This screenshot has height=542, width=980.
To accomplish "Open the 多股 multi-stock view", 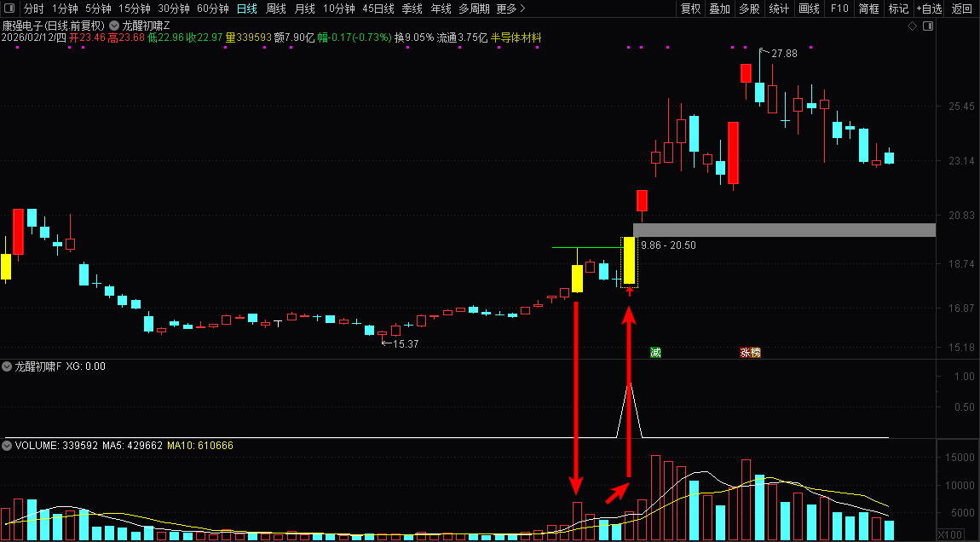I will (x=749, y=9).
